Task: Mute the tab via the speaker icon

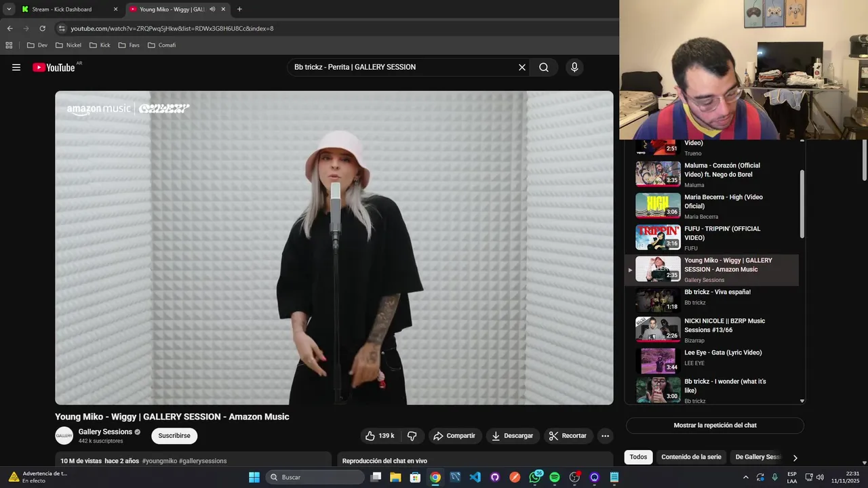Action: pyautogui.click(x=212, y=9)
